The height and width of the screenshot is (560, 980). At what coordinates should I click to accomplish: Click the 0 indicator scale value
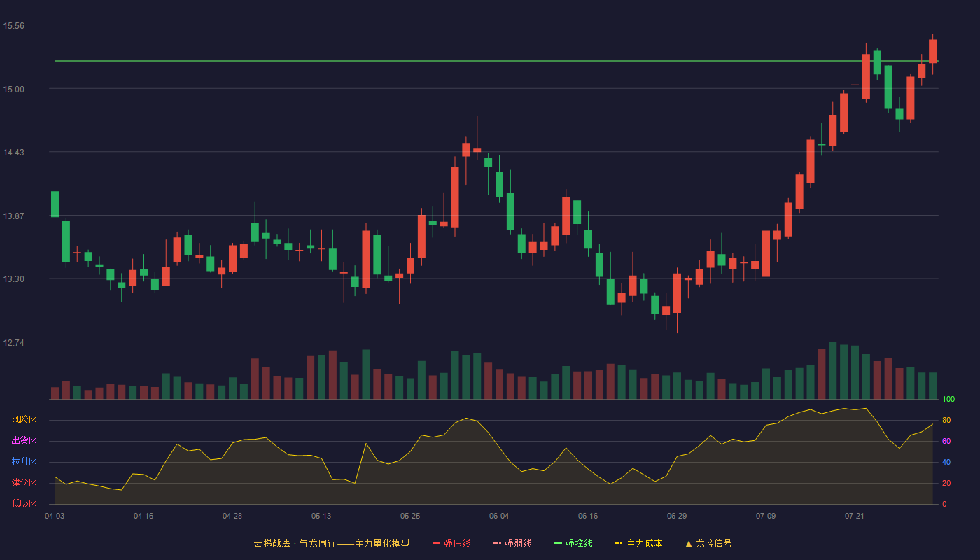coord(944,504)
